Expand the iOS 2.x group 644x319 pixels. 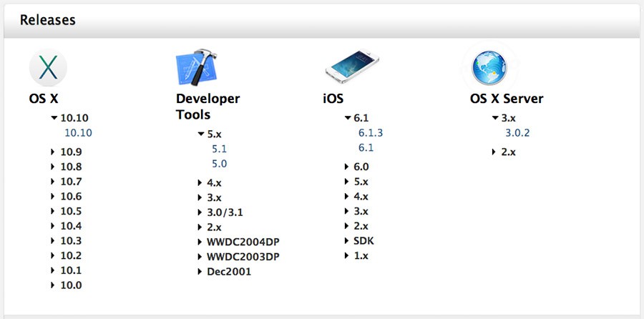coord(346,226)
